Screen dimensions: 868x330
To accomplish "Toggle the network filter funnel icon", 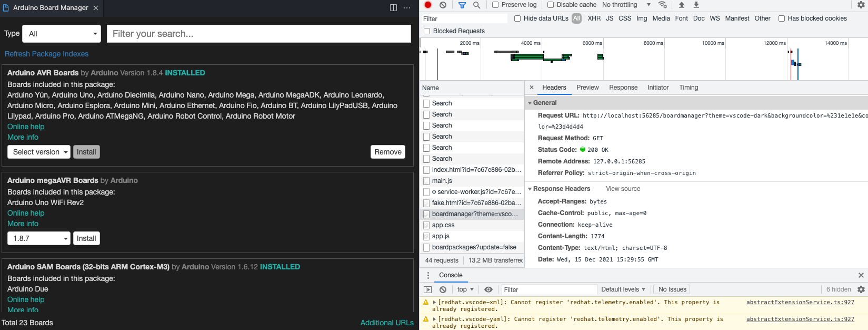I will click(462, 5).
